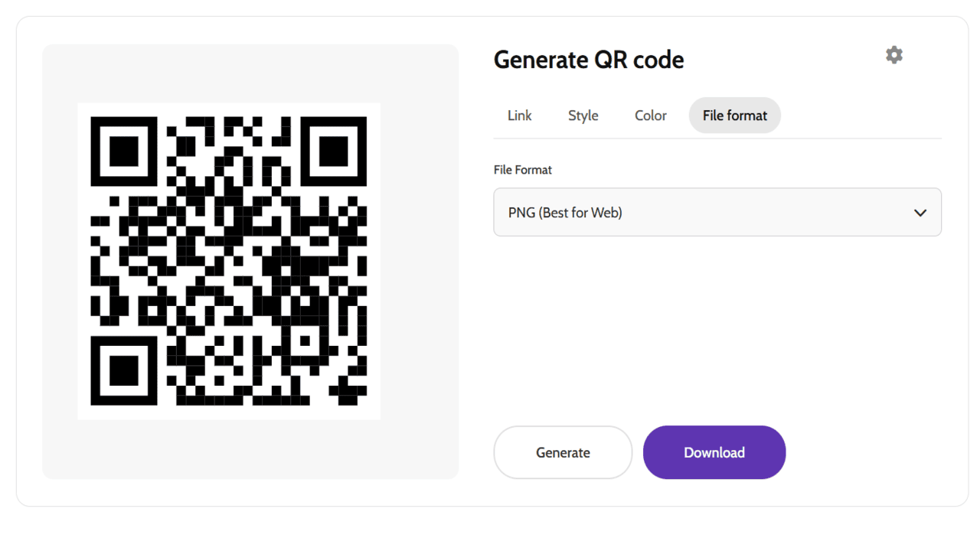The image size is (980, 551).
Task: Open the settings gear icon
Action: pyautogui.click(x=893, y=55)
